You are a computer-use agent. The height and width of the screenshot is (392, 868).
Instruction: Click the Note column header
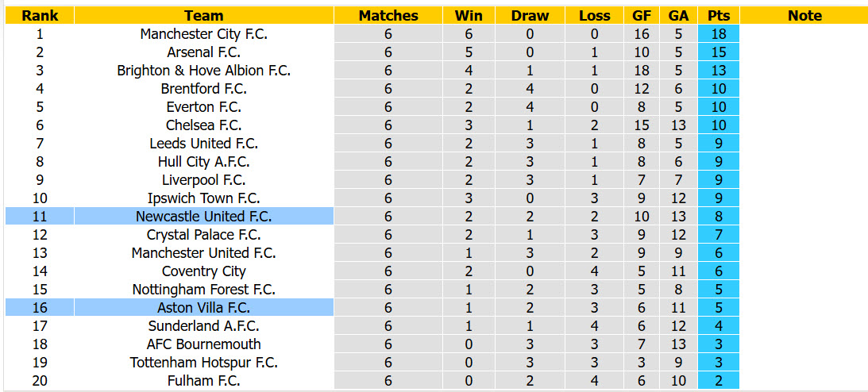click(x=804, y=16)
